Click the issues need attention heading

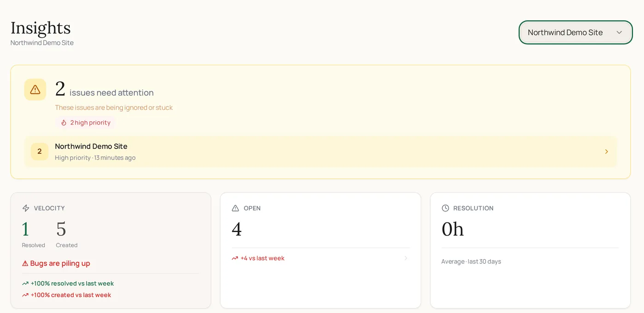coord(112,93)
